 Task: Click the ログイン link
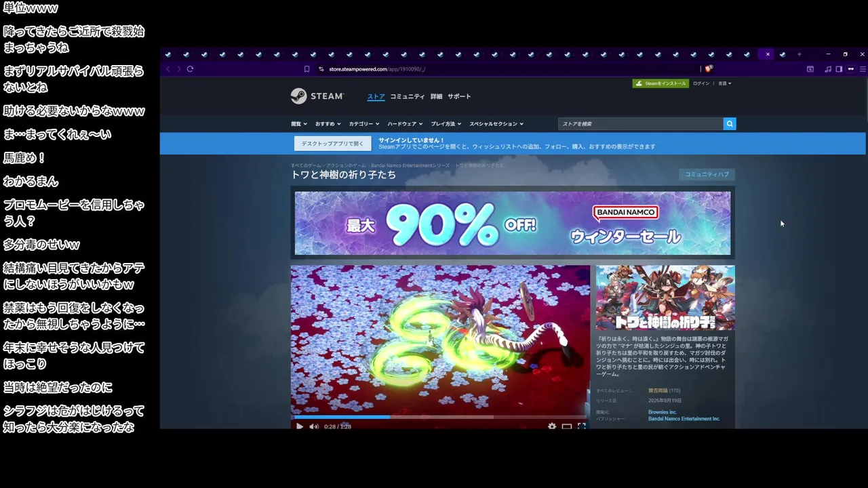701,83
